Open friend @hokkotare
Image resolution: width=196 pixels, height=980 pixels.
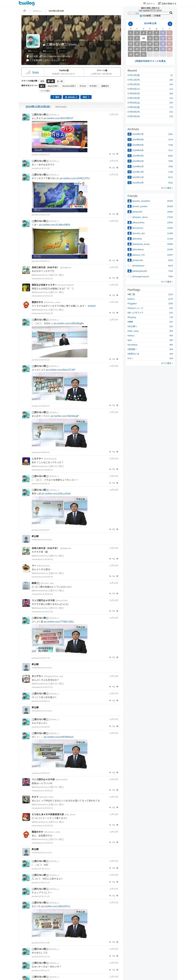click(138, 266)
